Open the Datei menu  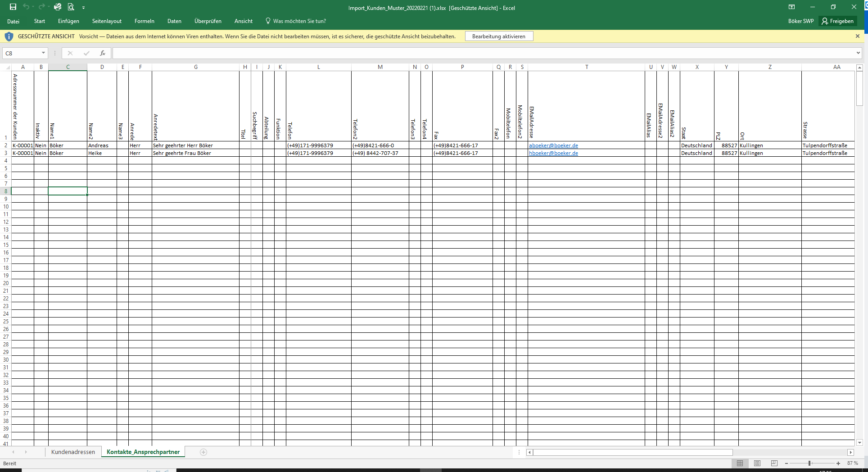tap(14, 21)
